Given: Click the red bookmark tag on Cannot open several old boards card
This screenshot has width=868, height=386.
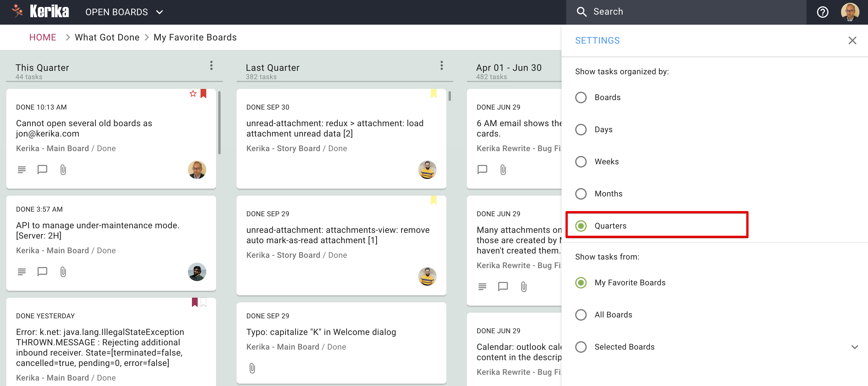Looking at the screenshot, I should (203, 93).
